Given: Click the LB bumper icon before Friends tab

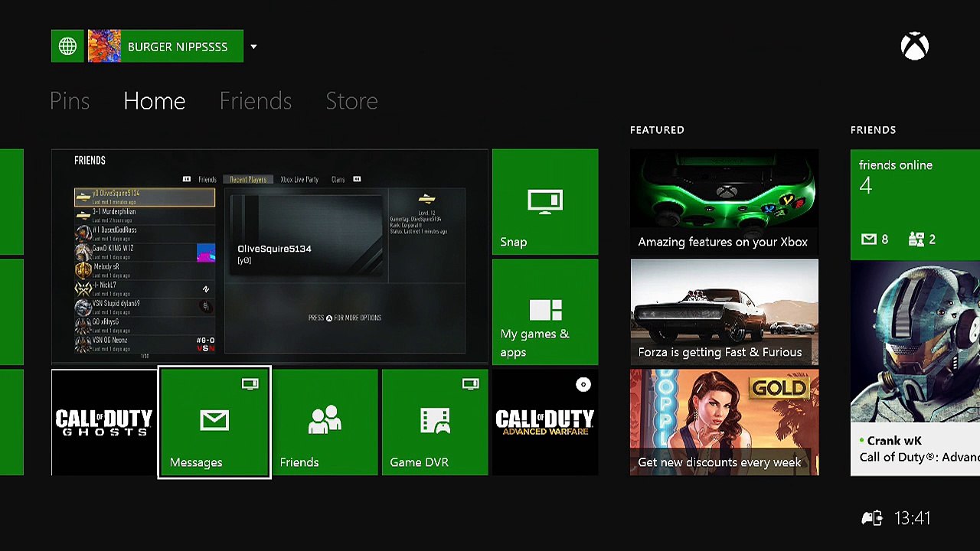Looking at the screenshot, I should coord(187,179).
